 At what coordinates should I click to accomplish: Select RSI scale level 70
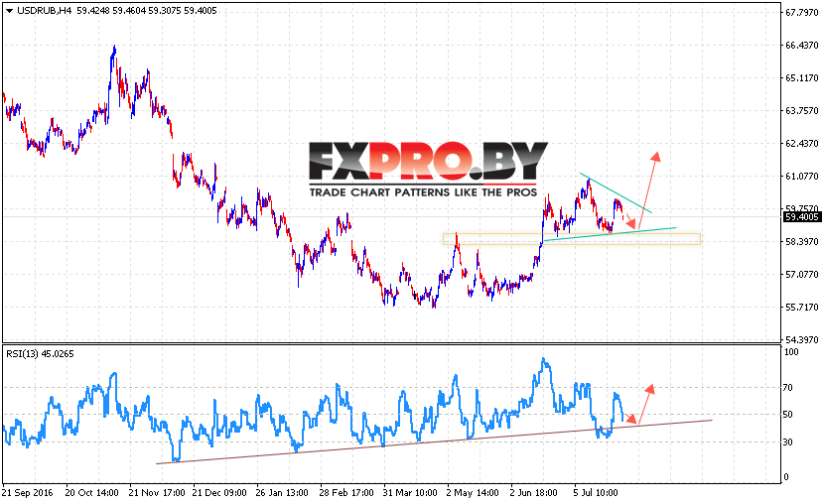787,388
